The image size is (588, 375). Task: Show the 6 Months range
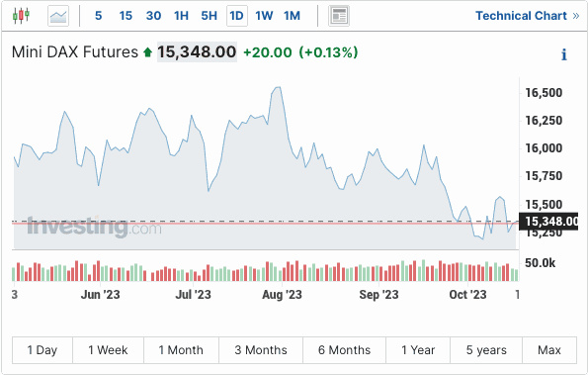point(344,350)
